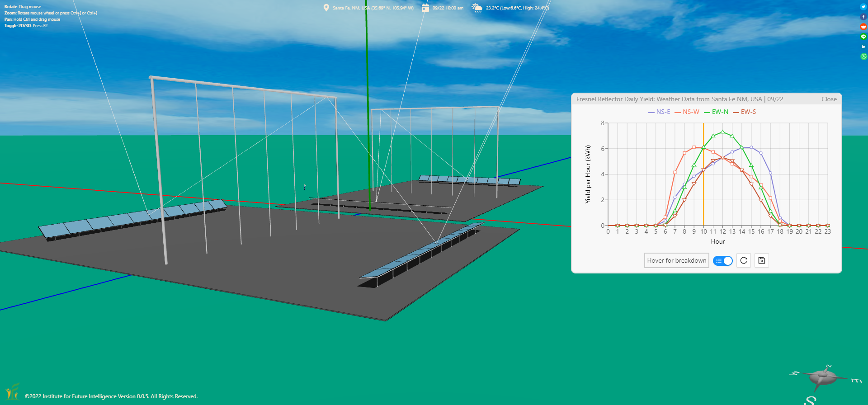Click the calendar date icon

coord(425,8)
